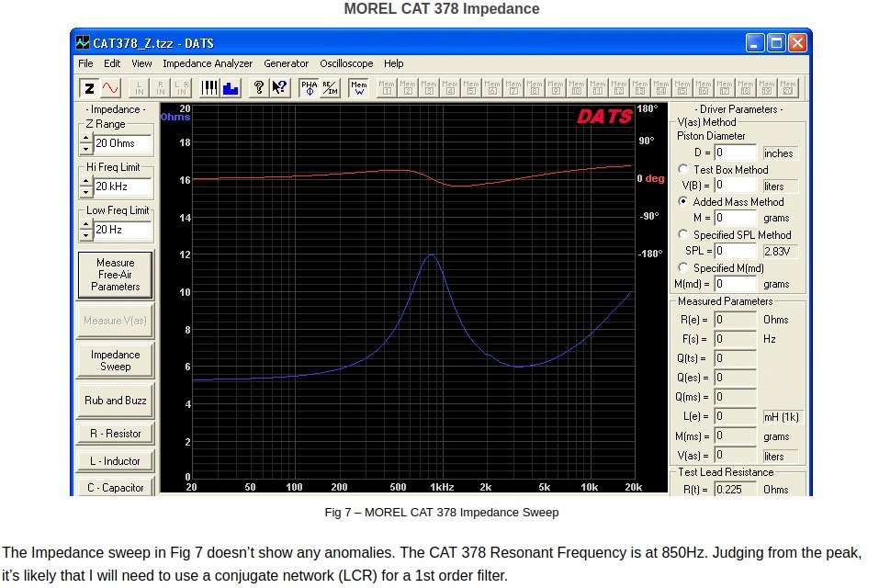Open the Impedance Analyzer menu
This screenshot has width=879, height=588.
(208, 63)
